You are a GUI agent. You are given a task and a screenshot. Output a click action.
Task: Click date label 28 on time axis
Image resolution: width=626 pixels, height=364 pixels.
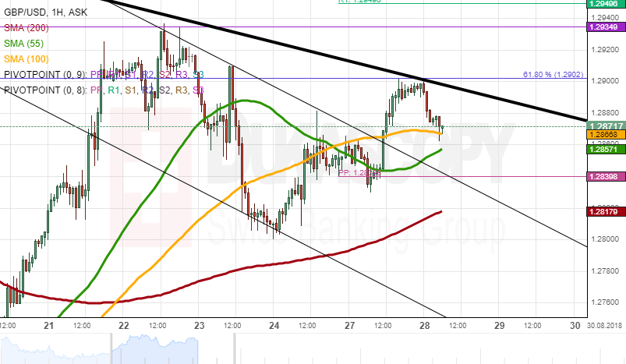[425, 326]
